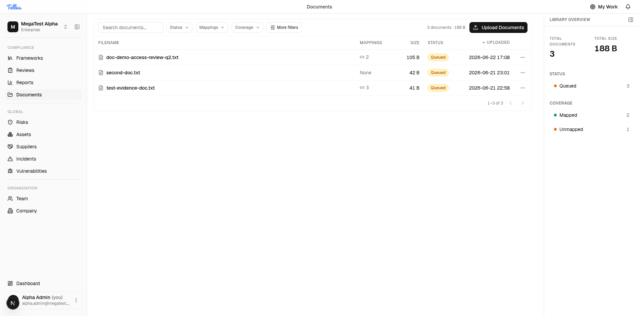644x316 pixels.
Task: Open test-evidence-doc.txt
Action: click(x=130, y=88)
